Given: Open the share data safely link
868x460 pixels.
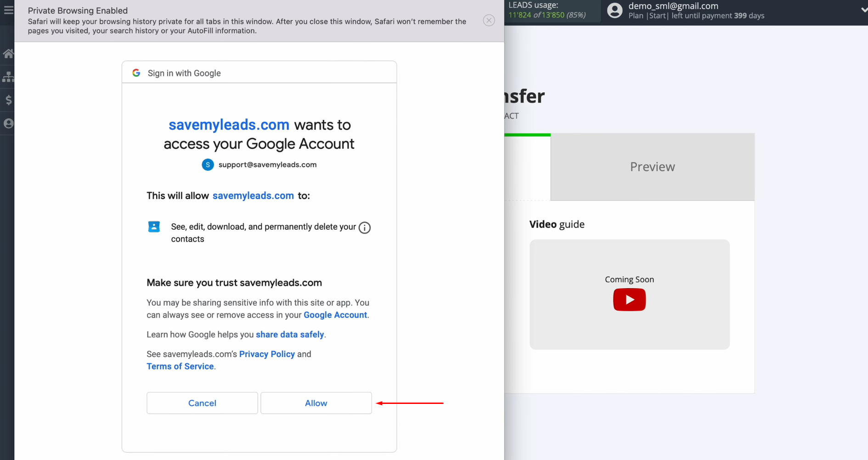Looking at the screenshot, I should coord(290,335).
